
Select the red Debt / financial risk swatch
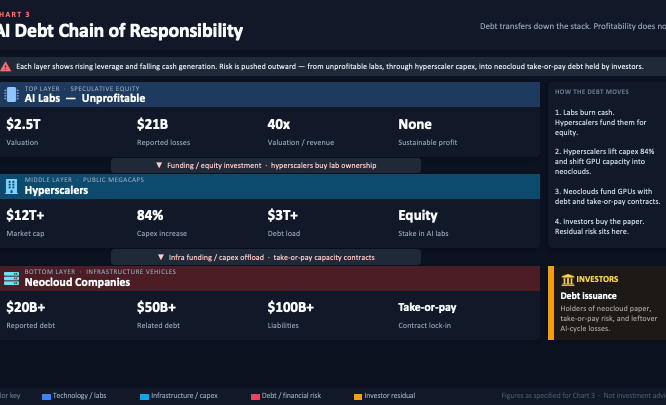pos(255,397)
